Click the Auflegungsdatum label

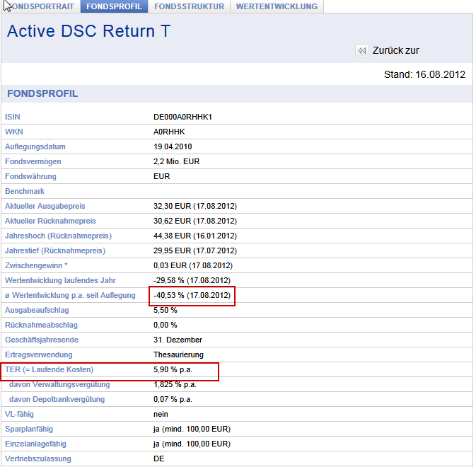click(x=35, y=146)
